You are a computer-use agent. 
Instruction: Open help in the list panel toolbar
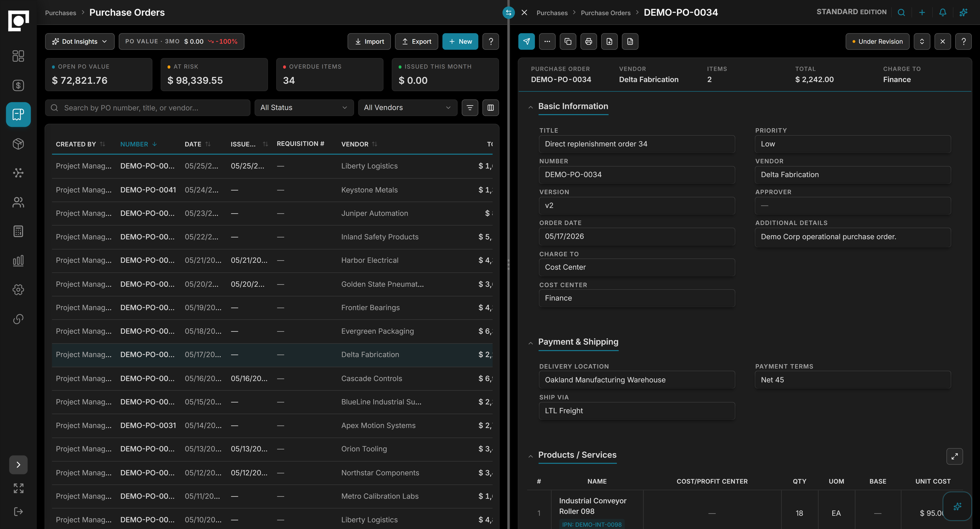491,41
